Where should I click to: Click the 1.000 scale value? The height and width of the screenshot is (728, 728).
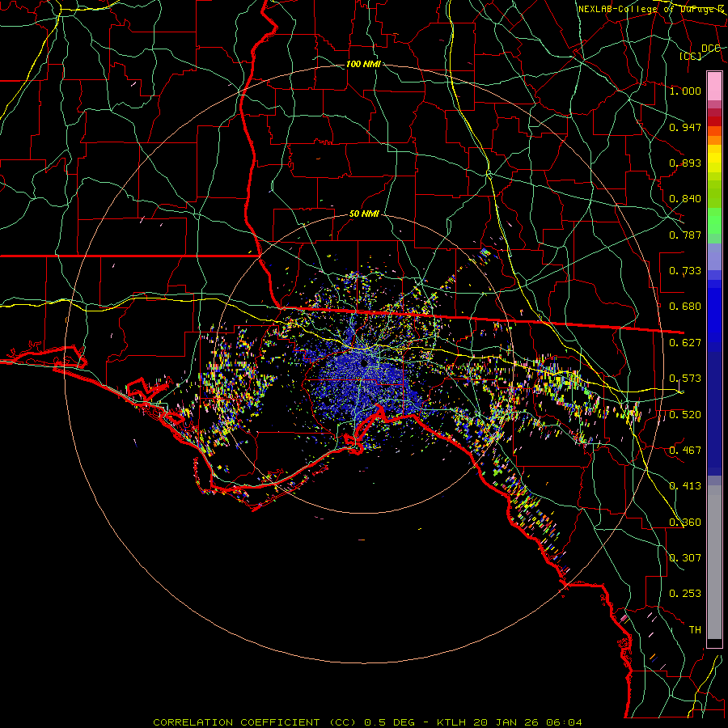click(x=685, y=91)
